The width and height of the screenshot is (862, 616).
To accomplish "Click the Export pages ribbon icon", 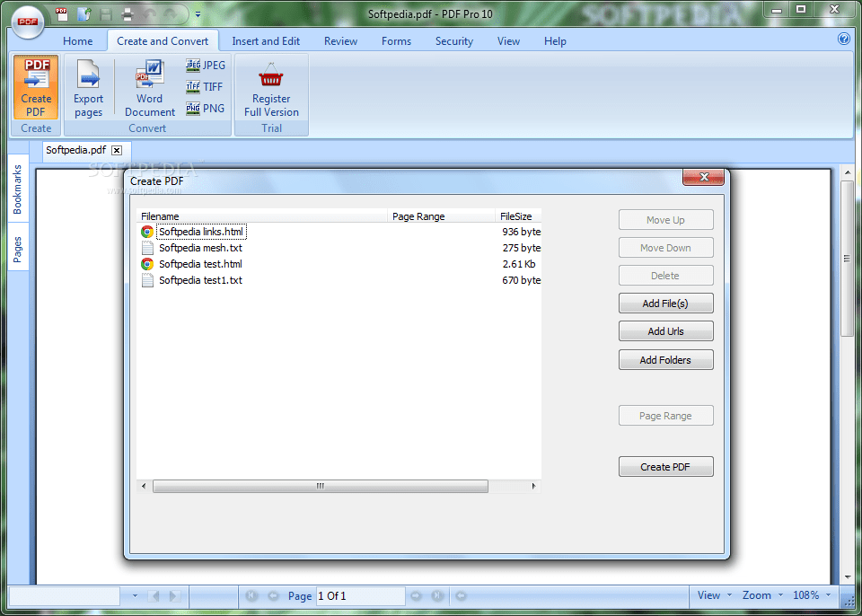I will click(89, 88).
